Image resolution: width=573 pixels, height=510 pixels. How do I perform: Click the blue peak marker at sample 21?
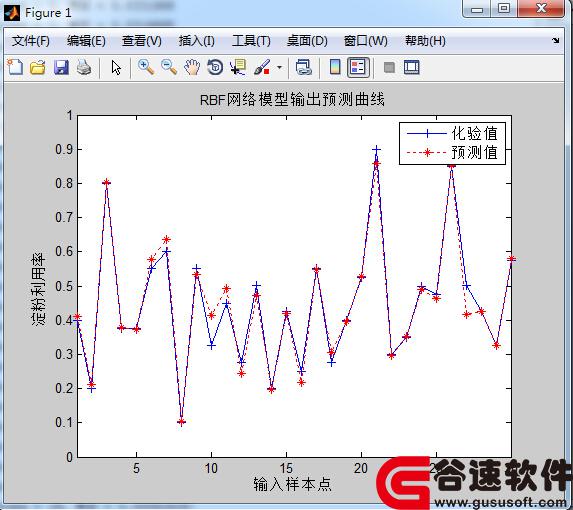tap(376, 149)
